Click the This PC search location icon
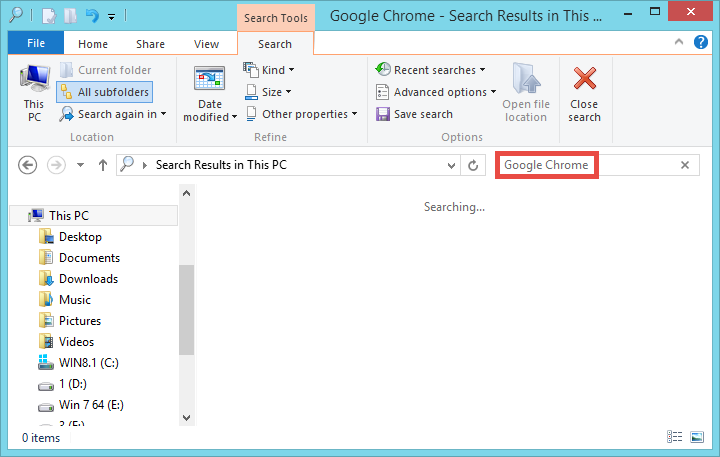 coord(34,78)
